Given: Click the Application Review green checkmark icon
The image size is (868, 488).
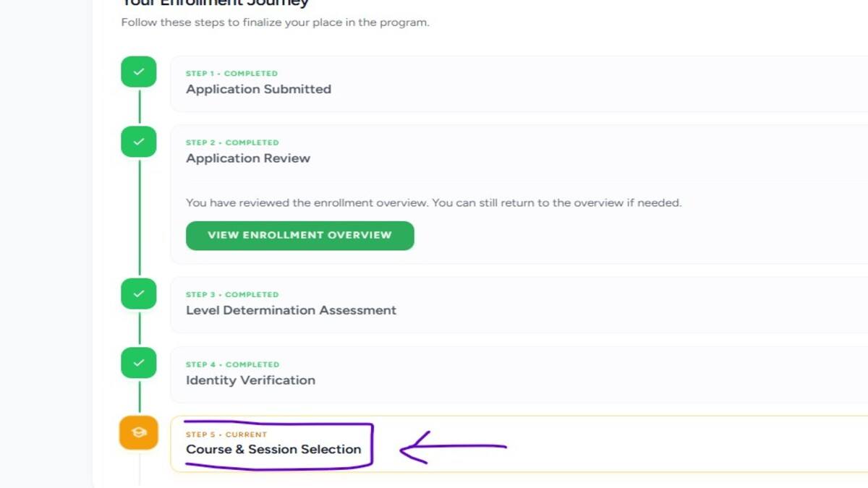Looking at the screenshot, I should [139, 142].
